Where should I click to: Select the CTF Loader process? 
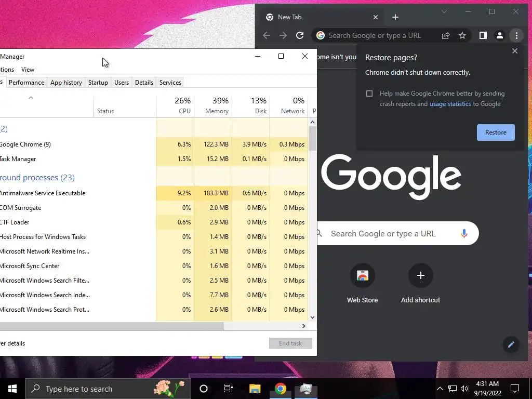154,222
